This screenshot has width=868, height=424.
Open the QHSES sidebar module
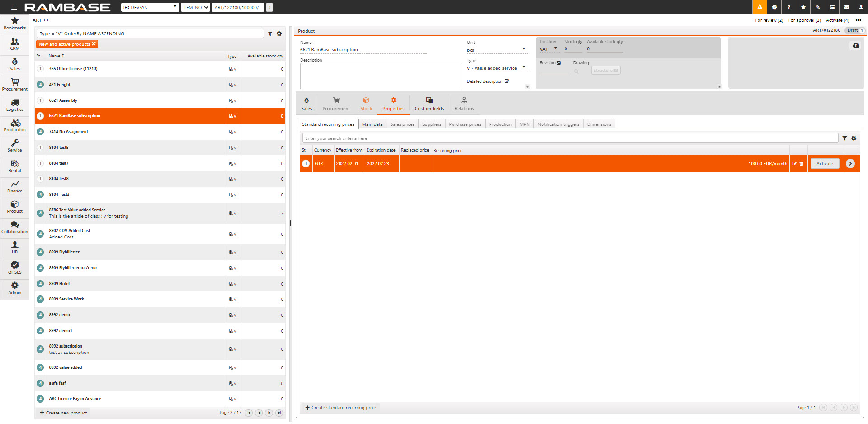(x=14, y=267)
